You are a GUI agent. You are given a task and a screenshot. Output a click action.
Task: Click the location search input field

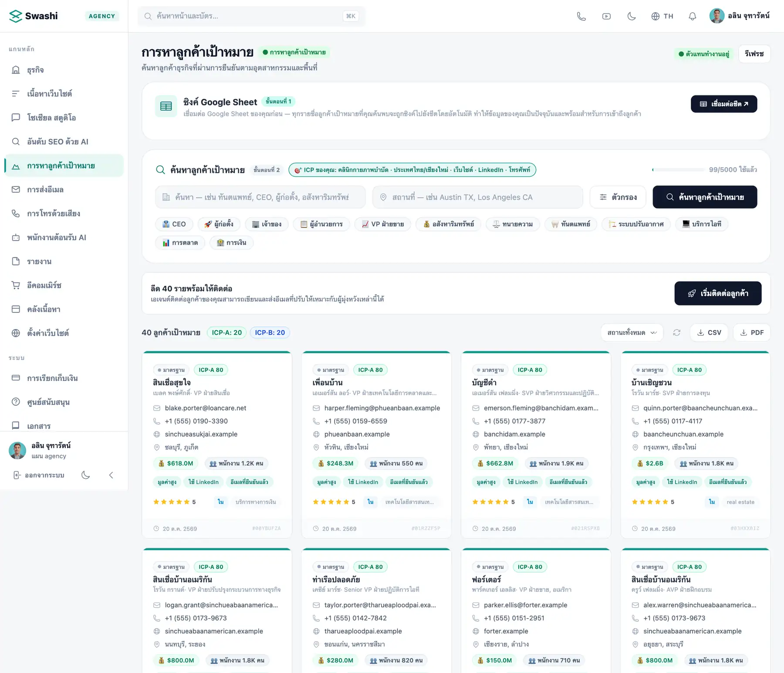pyautogui.click(x=478, y=197)
